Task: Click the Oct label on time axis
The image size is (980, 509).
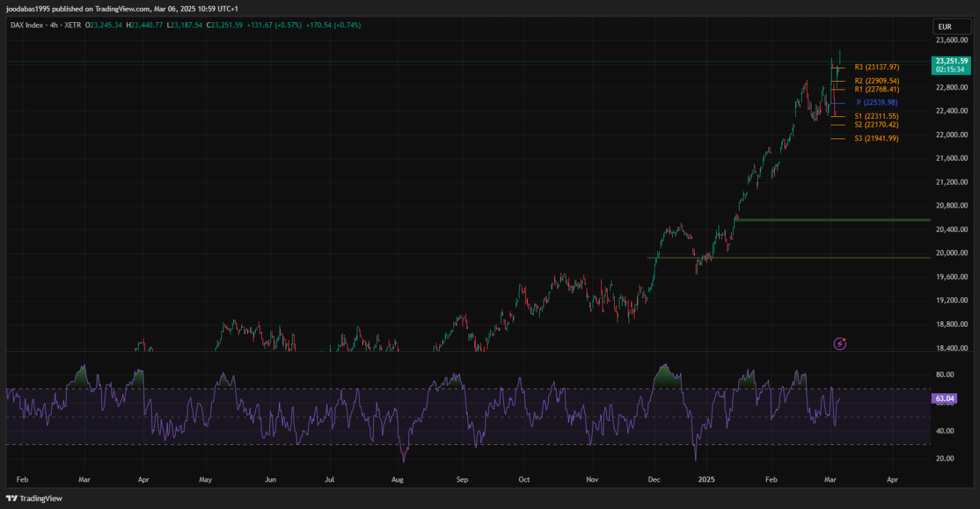Action: click(524, 480)
